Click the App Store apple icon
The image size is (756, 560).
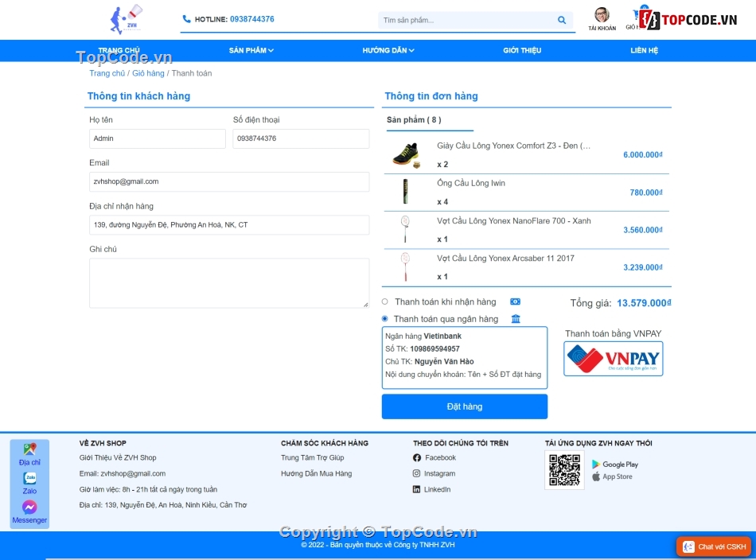click(596, 476)
